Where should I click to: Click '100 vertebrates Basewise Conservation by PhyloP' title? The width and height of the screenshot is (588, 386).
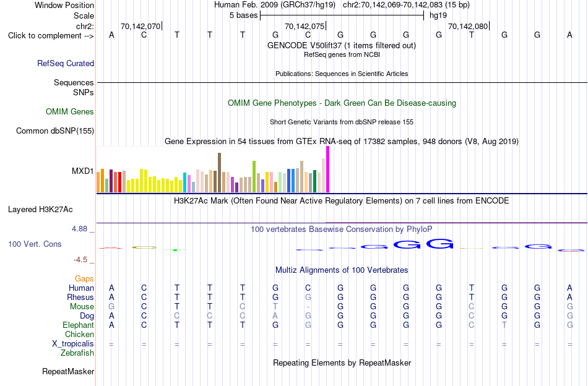coord(342,229)
